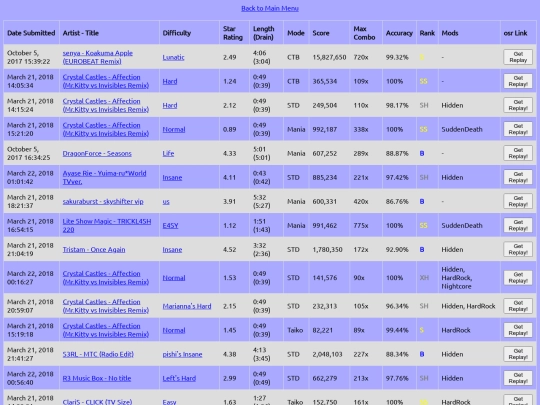The width and height of the screenshot is (540, 405).
Task: Open Left's Hard difficulty link
Action: click(x=179, y=378)
